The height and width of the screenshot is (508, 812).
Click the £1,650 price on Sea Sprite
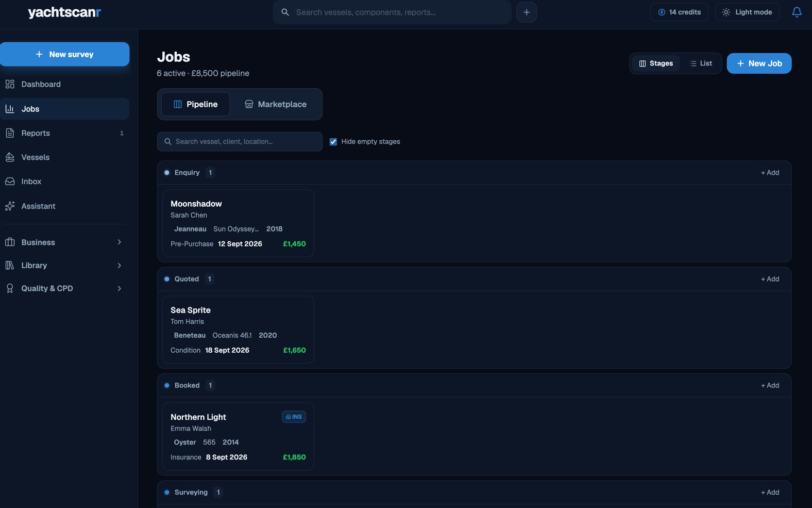click(x=294, y=350)
